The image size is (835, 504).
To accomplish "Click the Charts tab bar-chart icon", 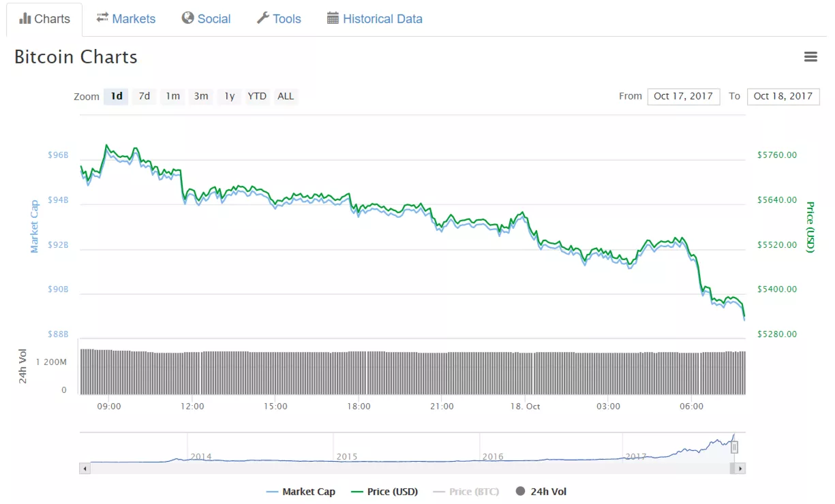I will tap(25, 18).
